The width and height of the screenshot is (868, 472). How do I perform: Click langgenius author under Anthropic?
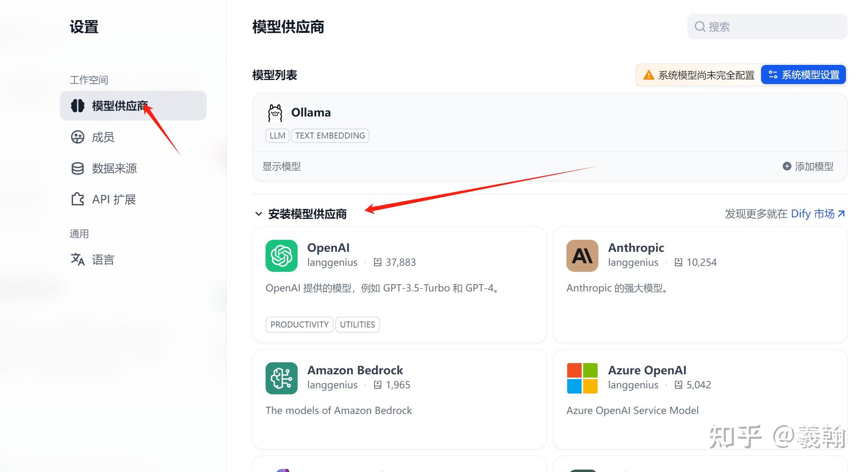click(633, 263)
